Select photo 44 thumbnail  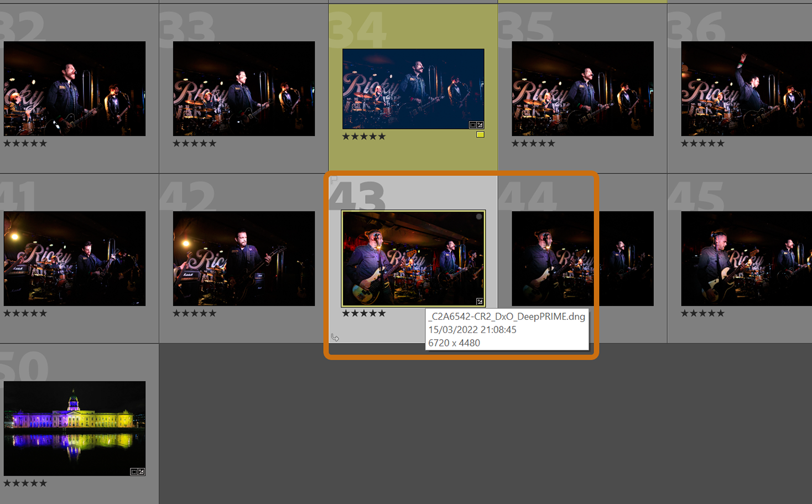click(x=582, y=258)
